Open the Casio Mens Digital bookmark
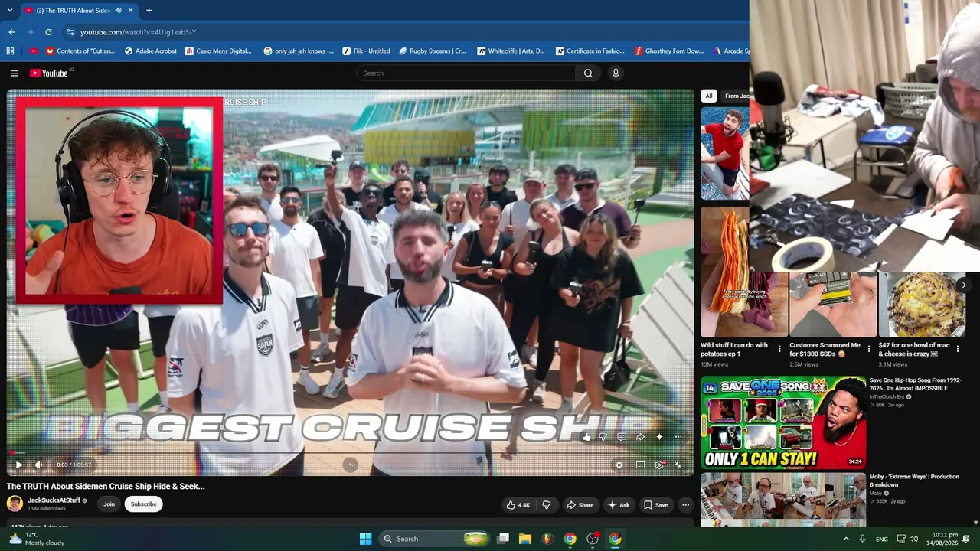This screenshot has height=551, width=980. click(x=218, y=51)
